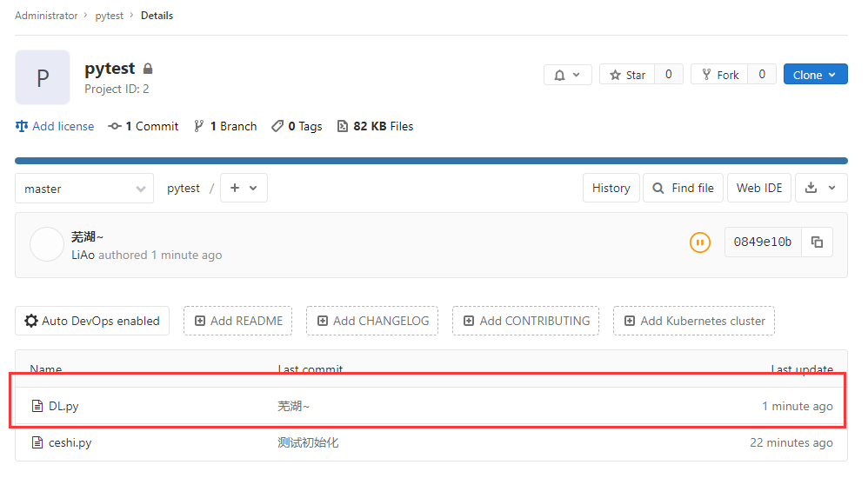The height and width of the screenshot is (498, 868).
Task: Star the pytest project
Action: coord(627,75)
